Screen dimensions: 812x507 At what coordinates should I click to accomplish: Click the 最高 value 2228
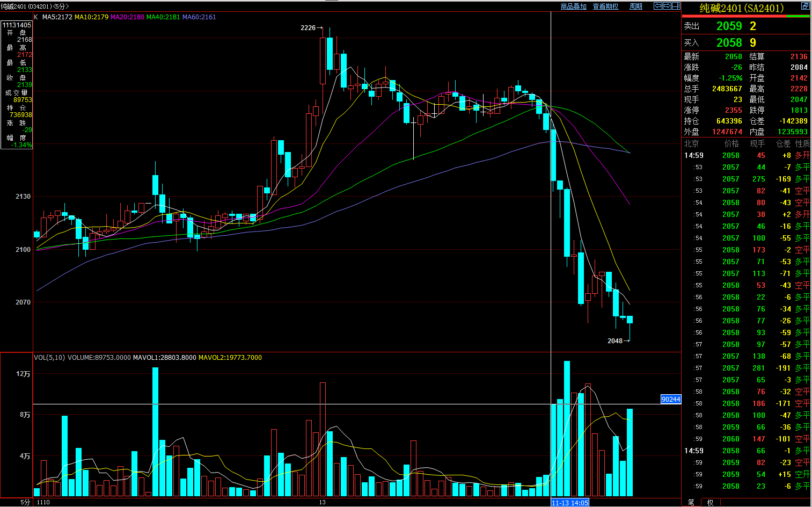(799, 89)
